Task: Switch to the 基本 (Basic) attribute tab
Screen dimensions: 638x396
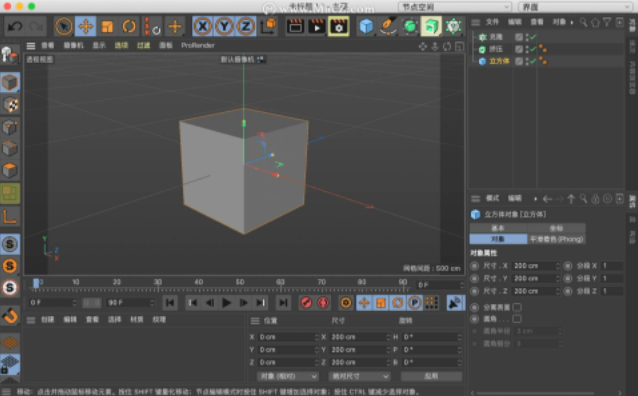Action: coord(498,228)
